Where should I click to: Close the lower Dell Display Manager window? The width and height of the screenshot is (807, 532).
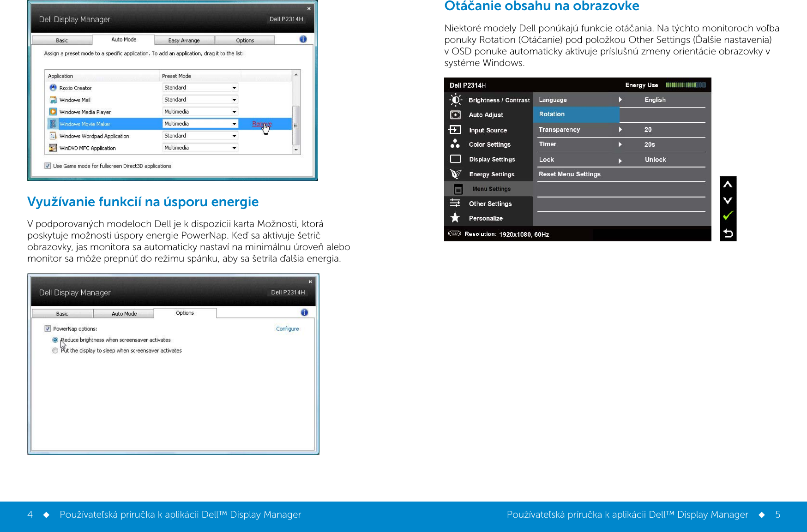(x=310, y=281)
